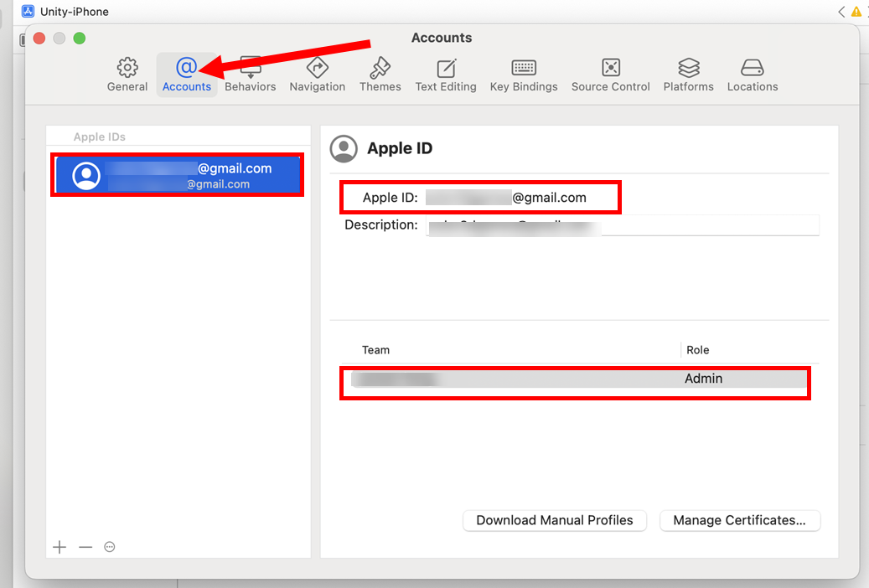Click the Download Manual Profiles button
This screenshot has height=588, width=869.
point(554,520)
